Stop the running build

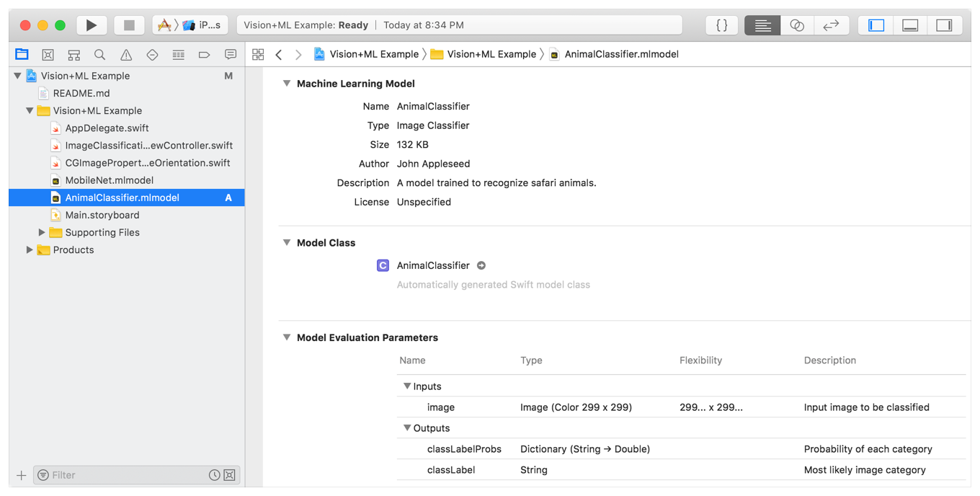point(129,25)
